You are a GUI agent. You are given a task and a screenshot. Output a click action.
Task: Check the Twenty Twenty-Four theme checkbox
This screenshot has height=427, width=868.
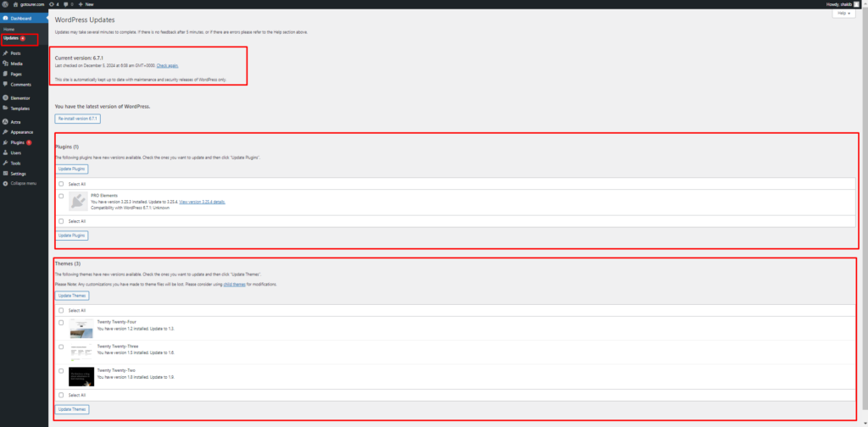61,323
